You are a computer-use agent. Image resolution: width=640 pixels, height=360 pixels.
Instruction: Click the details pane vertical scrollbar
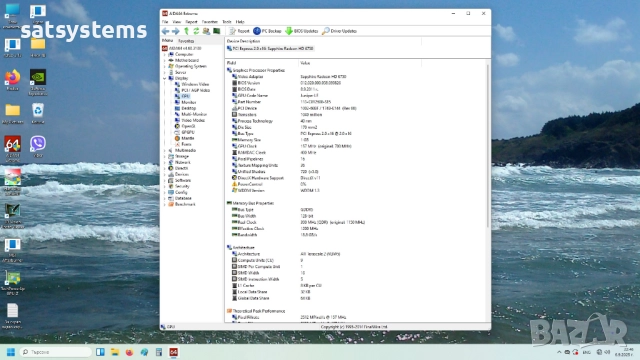click(x=488, y=146)
